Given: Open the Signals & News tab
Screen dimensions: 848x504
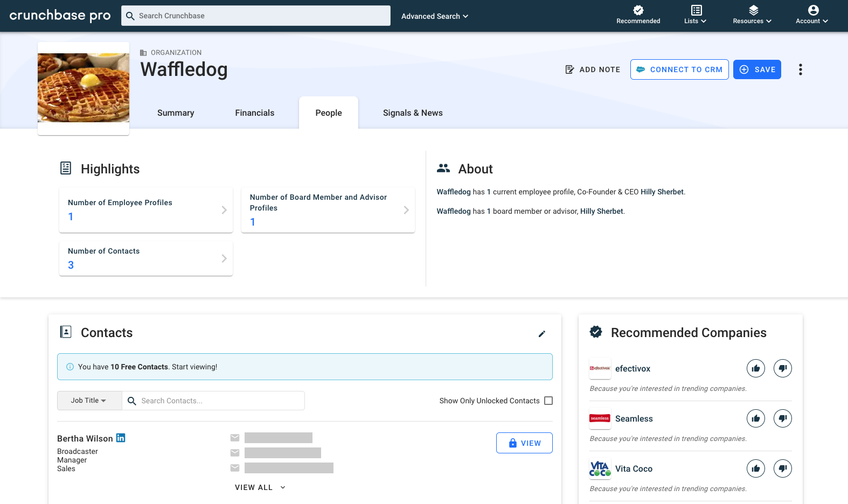Looking at the screenshot, I should 413,113.
